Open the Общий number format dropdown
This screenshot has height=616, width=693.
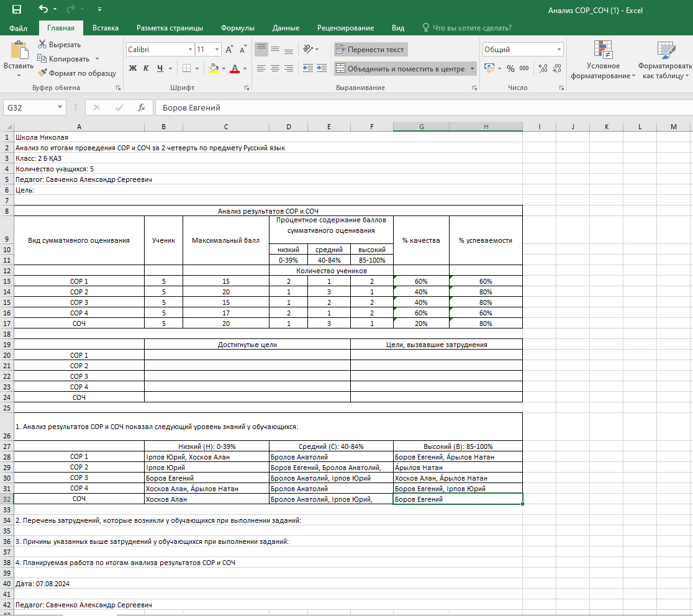click(x=559, y=50)
